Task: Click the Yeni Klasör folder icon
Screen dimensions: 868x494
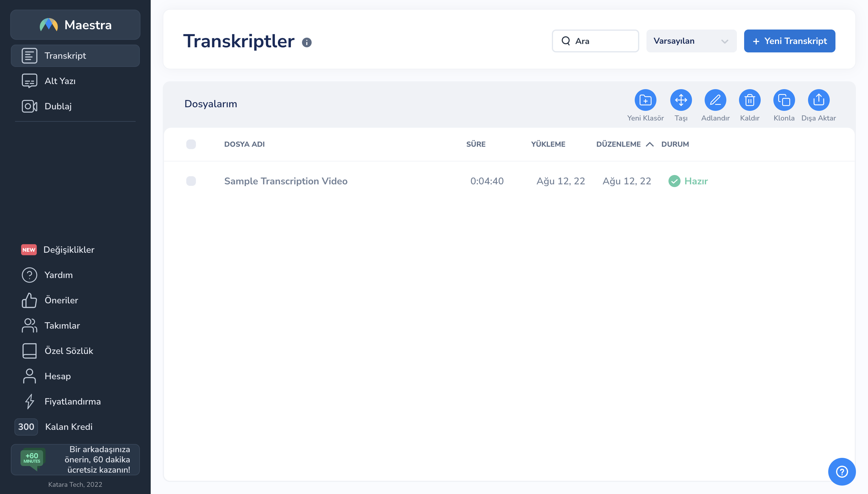Action: 645,100
